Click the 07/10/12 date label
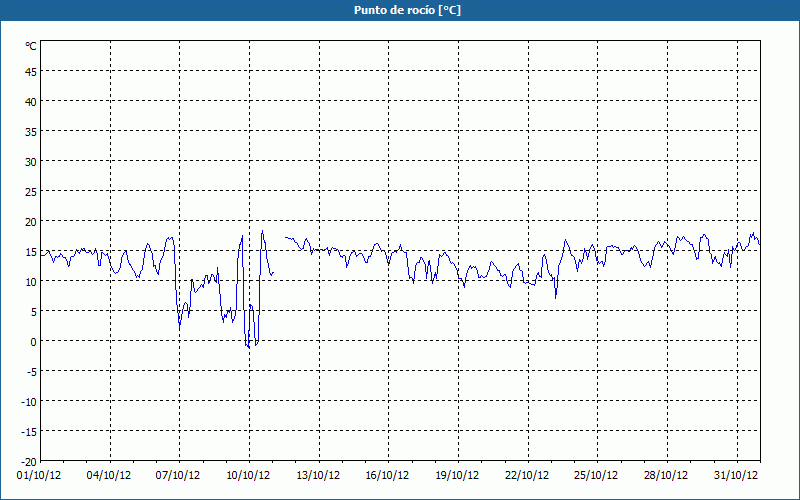800x500 pixels. tap(178, 476)
